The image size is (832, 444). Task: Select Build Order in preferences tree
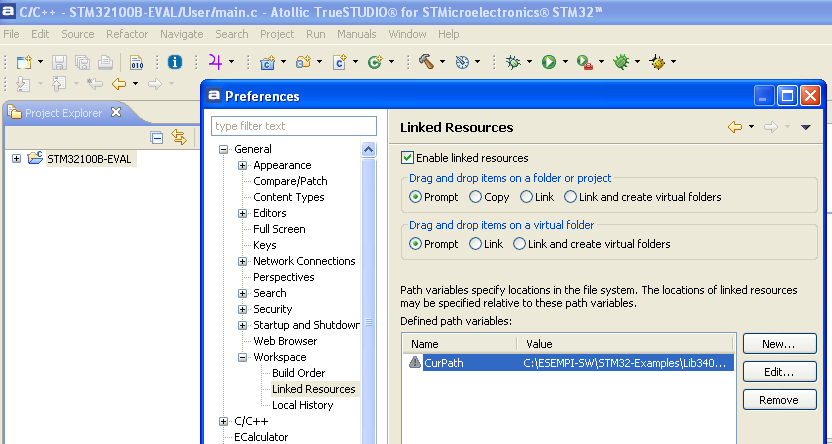pos(298,373)
